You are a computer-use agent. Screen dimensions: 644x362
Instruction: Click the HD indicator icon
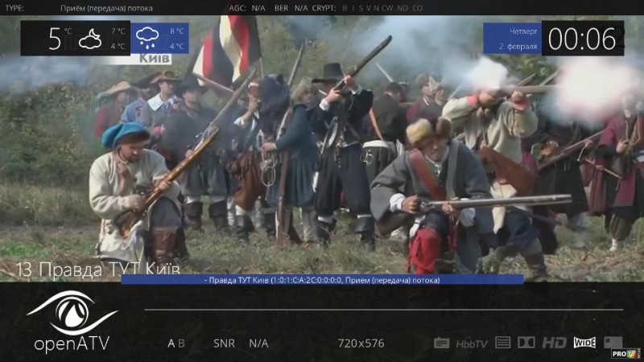pos(554,343)
